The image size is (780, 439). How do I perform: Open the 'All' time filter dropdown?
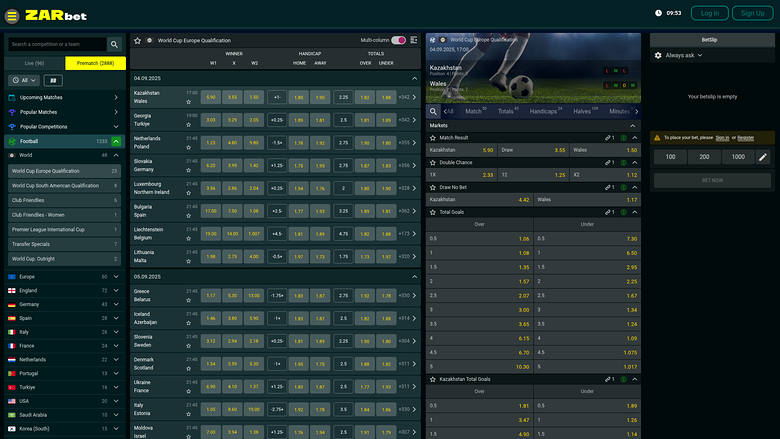click(21, 79)
